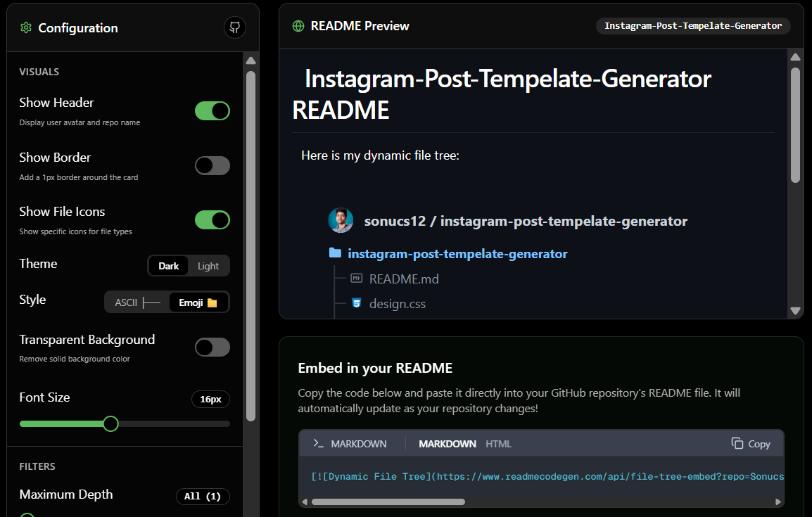Click the configuration panel scroll up arrow
The width and height of the screenshot is (812, 517).
tap(250, 60)
